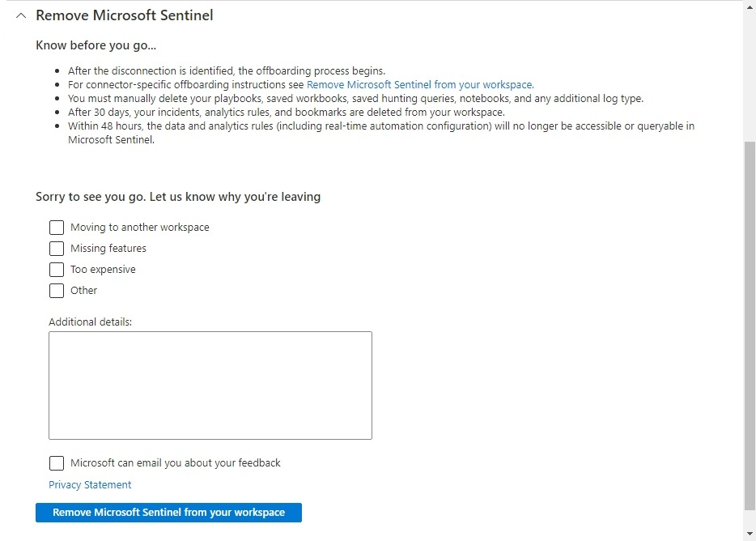Select the Remove Microsoft Sentinel heading text
The height and width of the screenshot is (541, 756).
click(x=124, y=15)
